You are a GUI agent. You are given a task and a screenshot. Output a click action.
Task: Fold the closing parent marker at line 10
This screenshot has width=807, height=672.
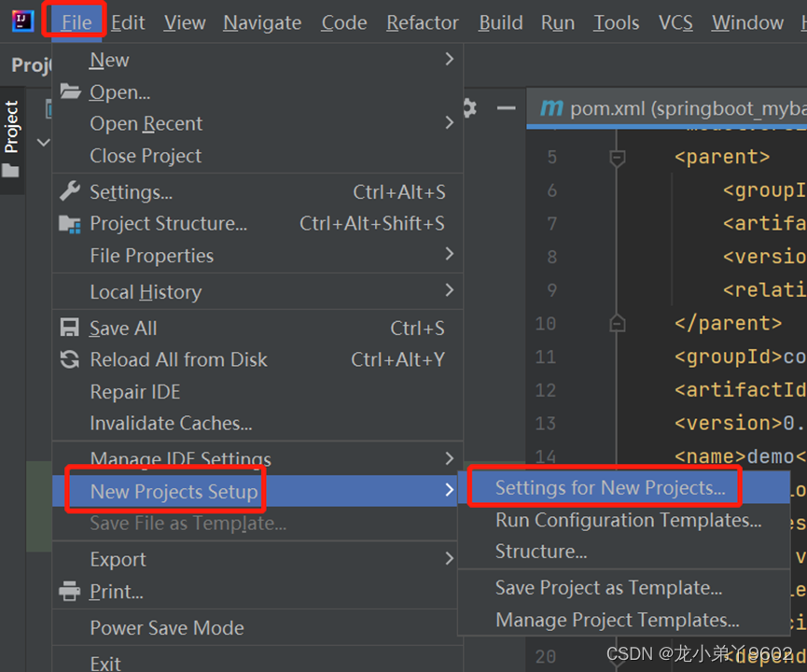coord(617,323)
